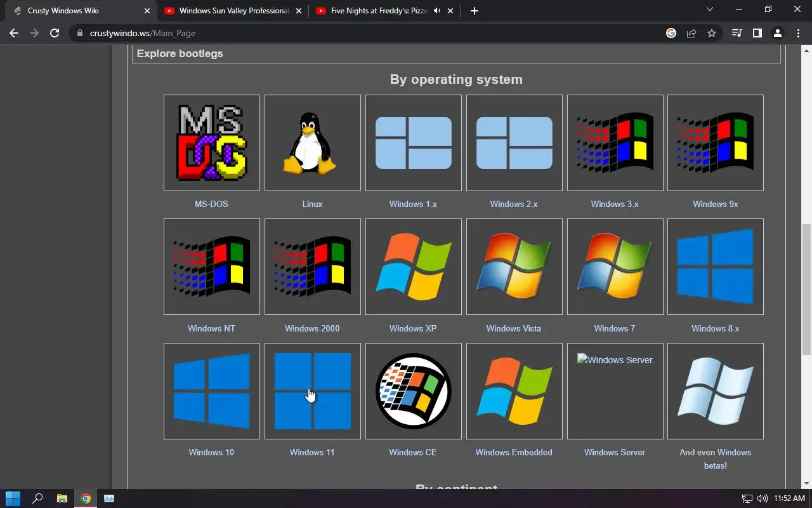This screenshot has height=508, width=812.
Task: Open media controls toolbar icon
Action: (737, 33)
